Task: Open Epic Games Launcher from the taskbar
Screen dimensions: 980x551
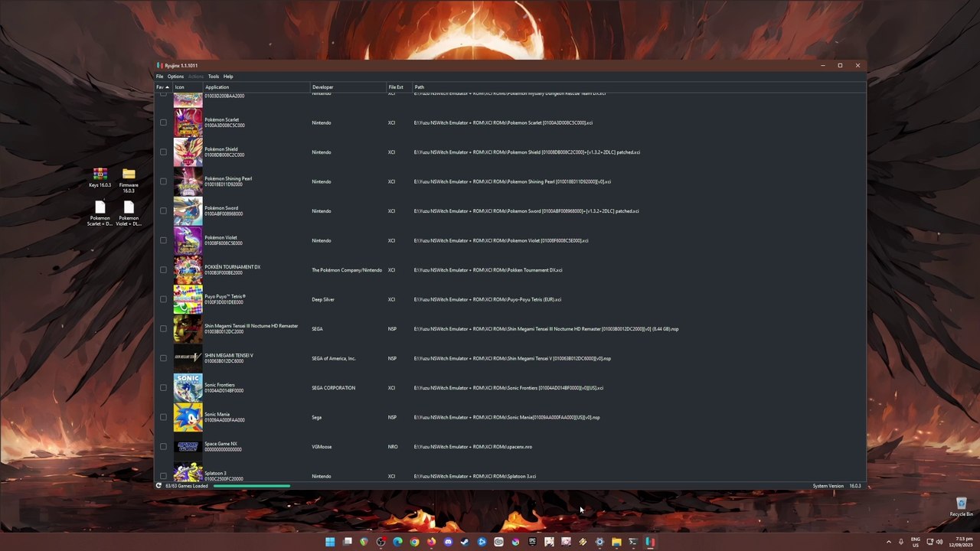Action: (532, 542)
